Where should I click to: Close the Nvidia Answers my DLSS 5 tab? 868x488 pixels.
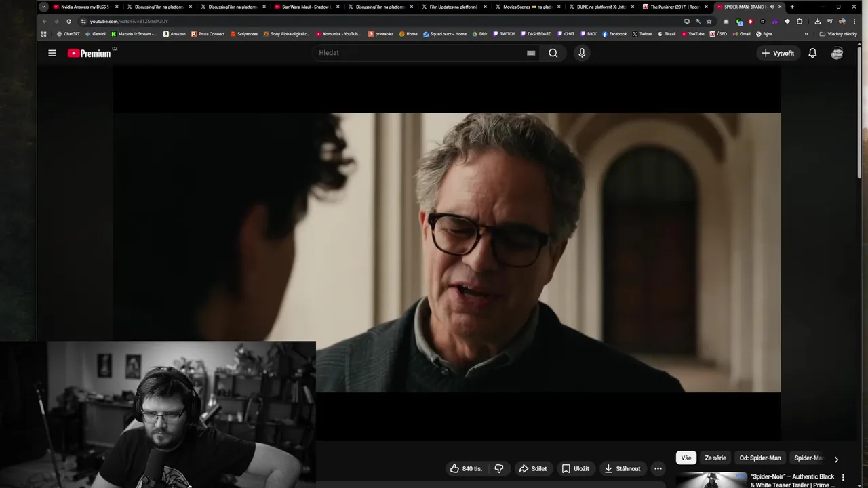coord(116,7)
